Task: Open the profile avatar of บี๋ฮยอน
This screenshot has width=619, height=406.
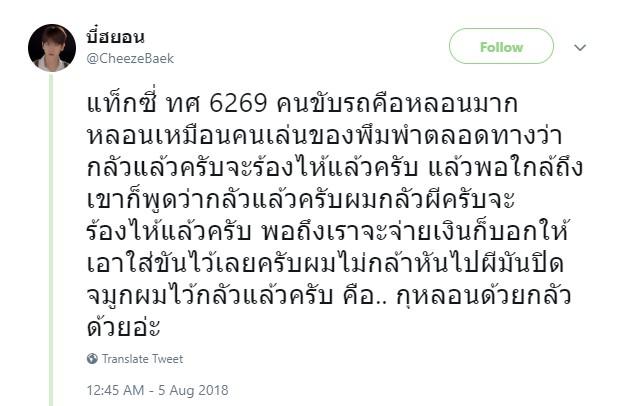Action: click(52, 48)
